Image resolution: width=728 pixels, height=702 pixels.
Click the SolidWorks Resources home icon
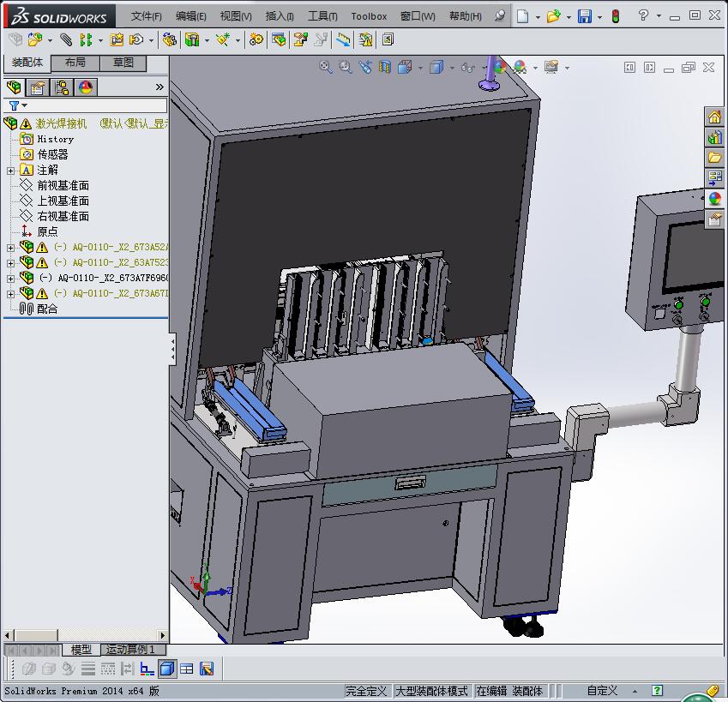714,117
